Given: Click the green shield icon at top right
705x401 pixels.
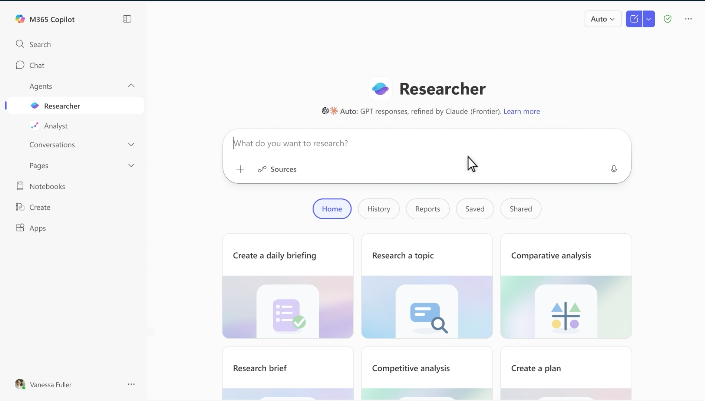Looking at the screenshot, I should pos(667,19).
